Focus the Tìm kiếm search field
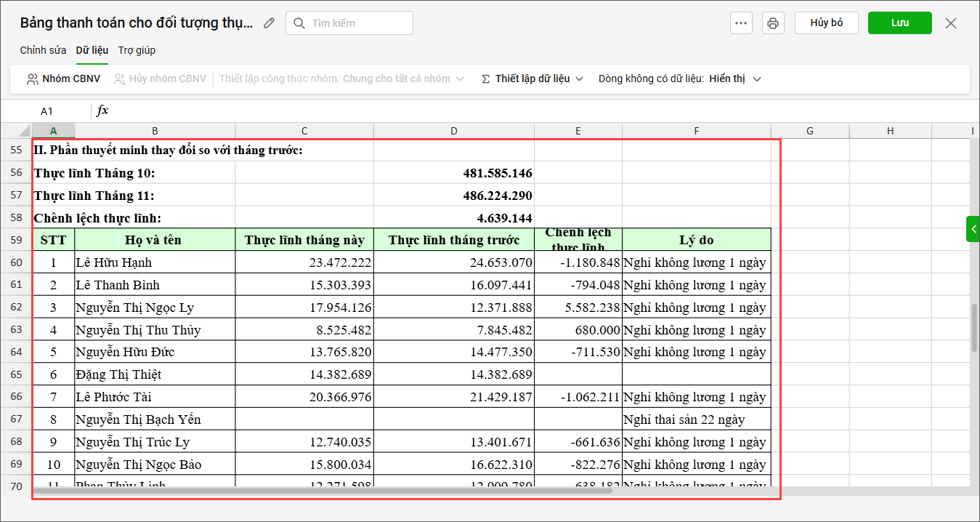This screenshot has width=980, height=522. coord(349,23)
